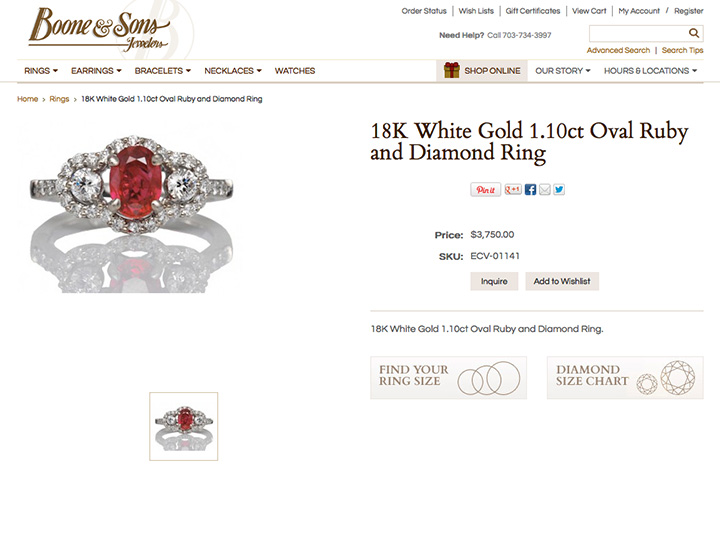Share on Google +1 icon
Screen dimensions: 720x540
(513, 189)
